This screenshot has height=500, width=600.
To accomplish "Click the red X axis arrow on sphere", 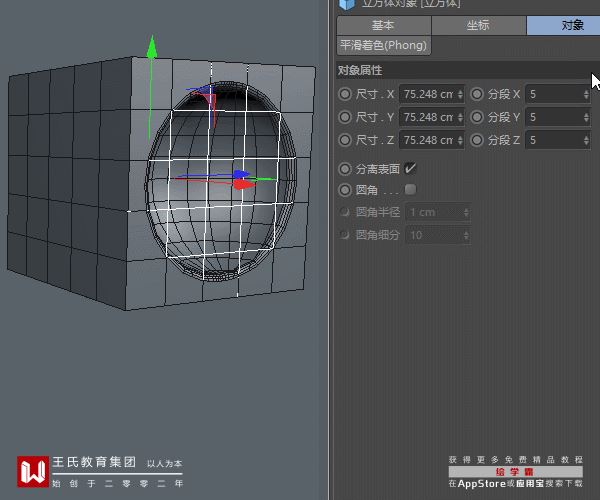I will tap(244, 185).
